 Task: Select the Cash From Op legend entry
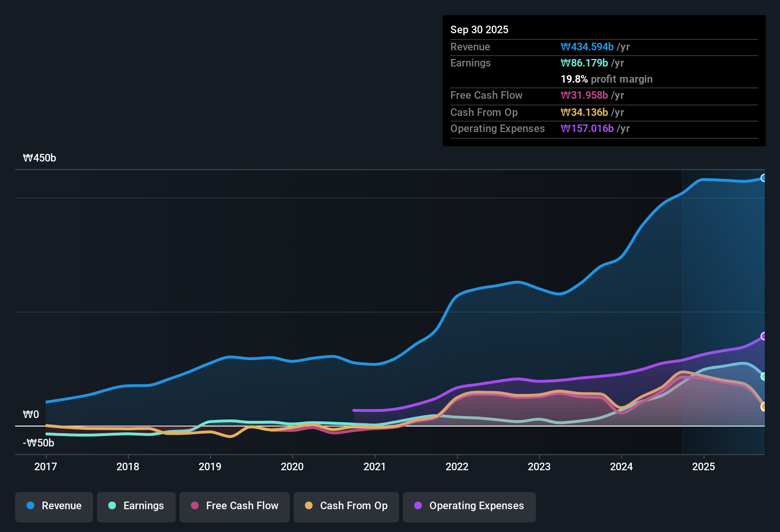346,506
